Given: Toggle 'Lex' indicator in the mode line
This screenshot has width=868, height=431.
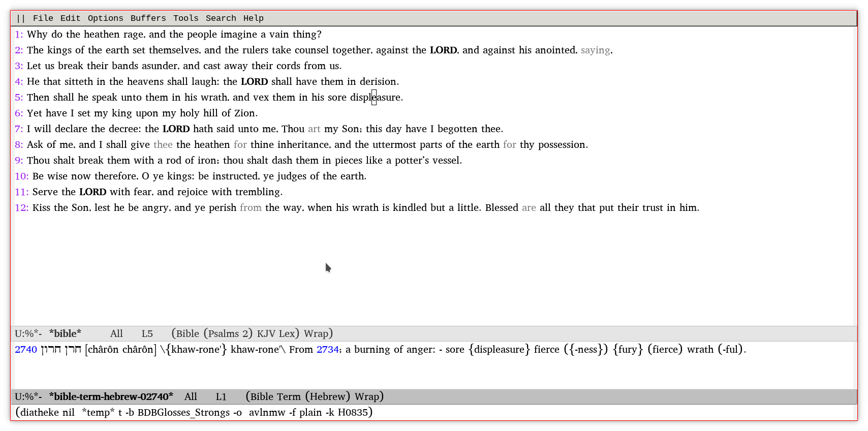Looking at the screenshot, I should click(x=288, y=334).
